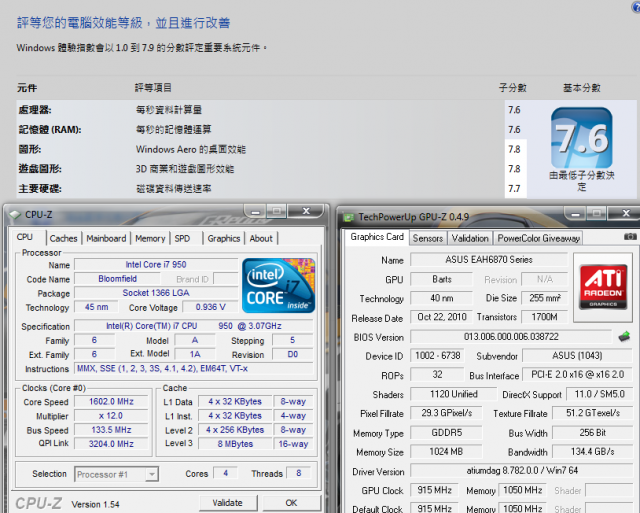Click the 8 MBytes Level 3 cache value
The image size is (640, 513).
pos(235,444)
